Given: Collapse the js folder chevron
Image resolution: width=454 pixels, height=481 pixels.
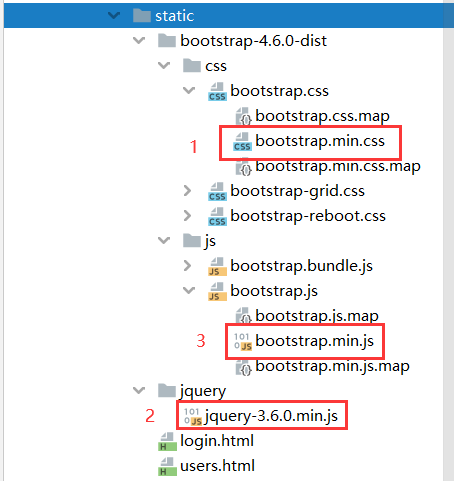Looking at the screenshot, I should pyautogui.click(x=164, y=241).
